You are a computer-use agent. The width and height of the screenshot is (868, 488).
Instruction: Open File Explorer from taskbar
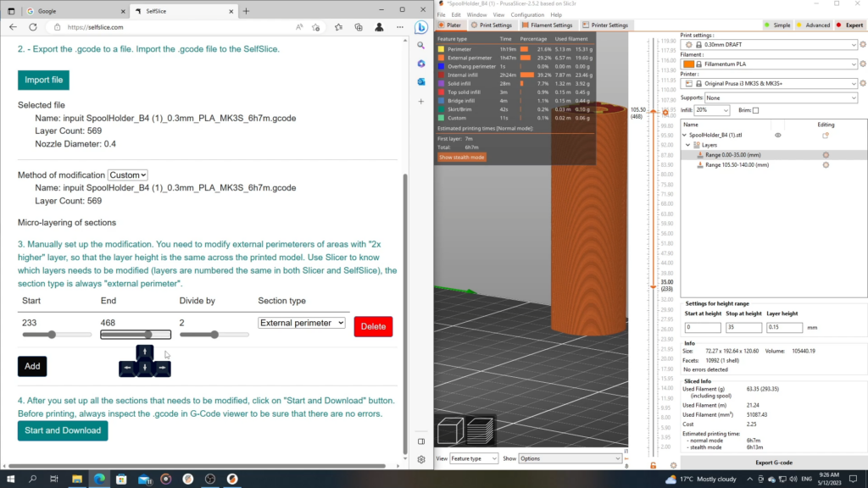(77, 480)
